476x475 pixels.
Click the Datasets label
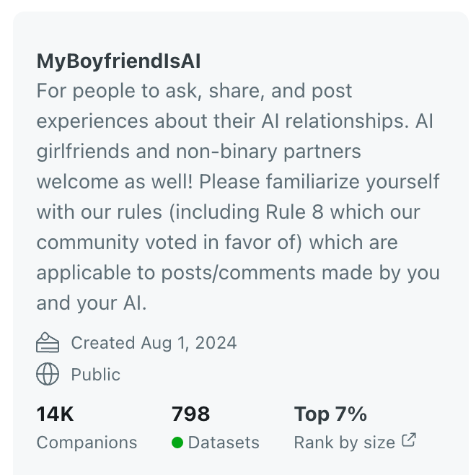[x=224, y=443]
